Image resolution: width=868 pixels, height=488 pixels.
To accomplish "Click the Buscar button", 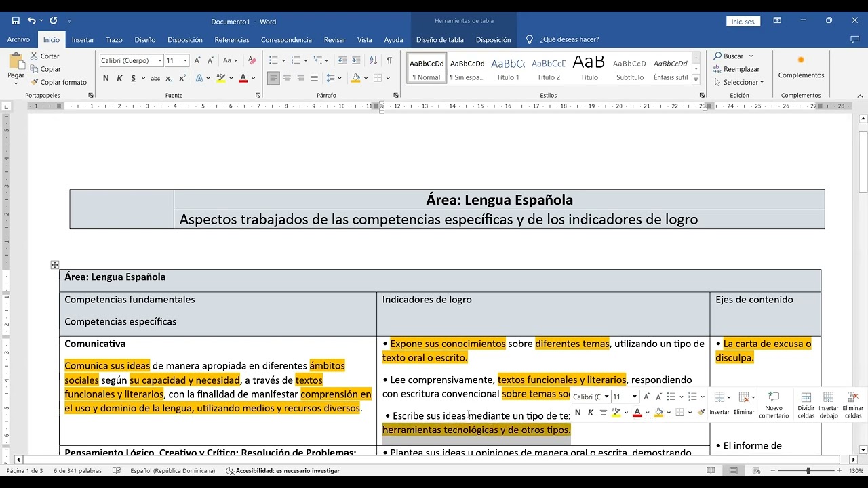I will [x=729, y=56].
